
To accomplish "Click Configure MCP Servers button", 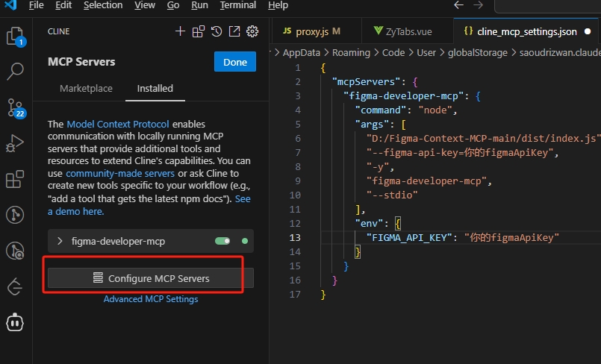I will [x=151, y=278].
